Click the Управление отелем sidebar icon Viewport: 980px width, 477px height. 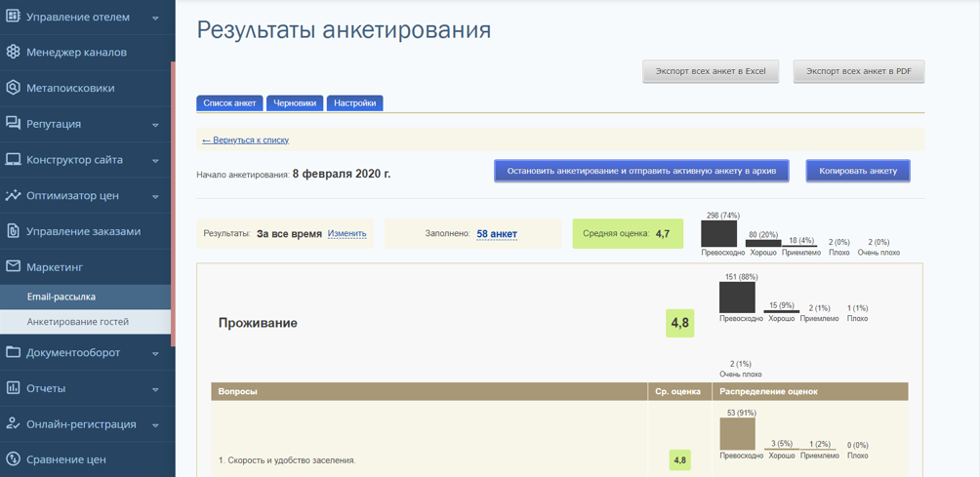click(13, 17)
